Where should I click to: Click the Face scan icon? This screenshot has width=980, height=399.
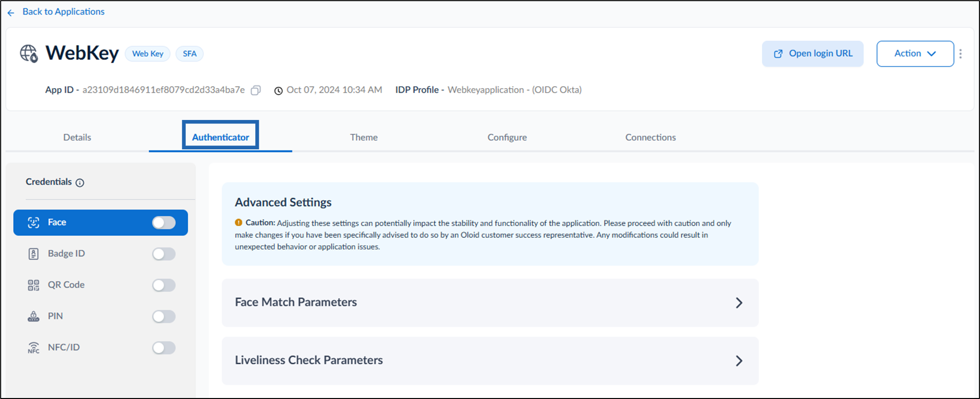[x=33, y=222]
